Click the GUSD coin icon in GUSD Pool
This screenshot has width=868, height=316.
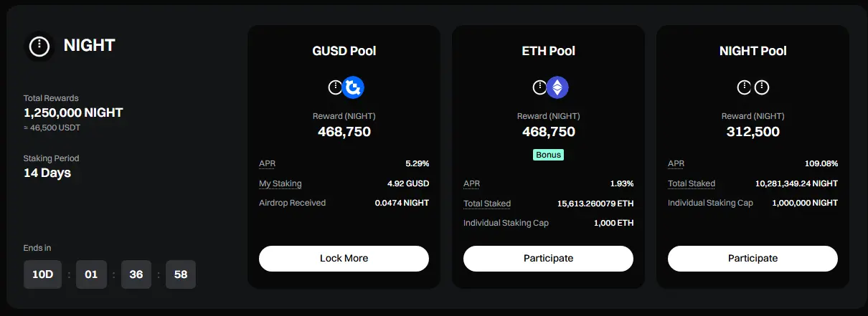[x=354, y=87]
